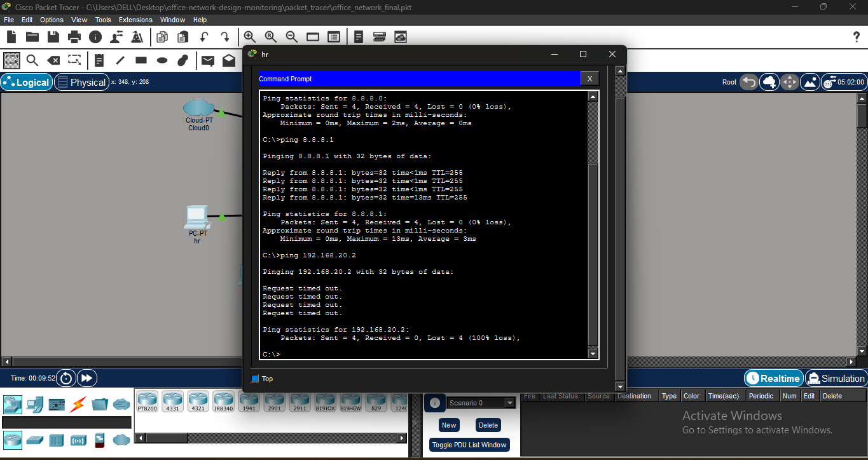Click the Command Prompt terminal input area
Image resolution: width=868 pixels, height=460 pixels.
tap(424, 225)
